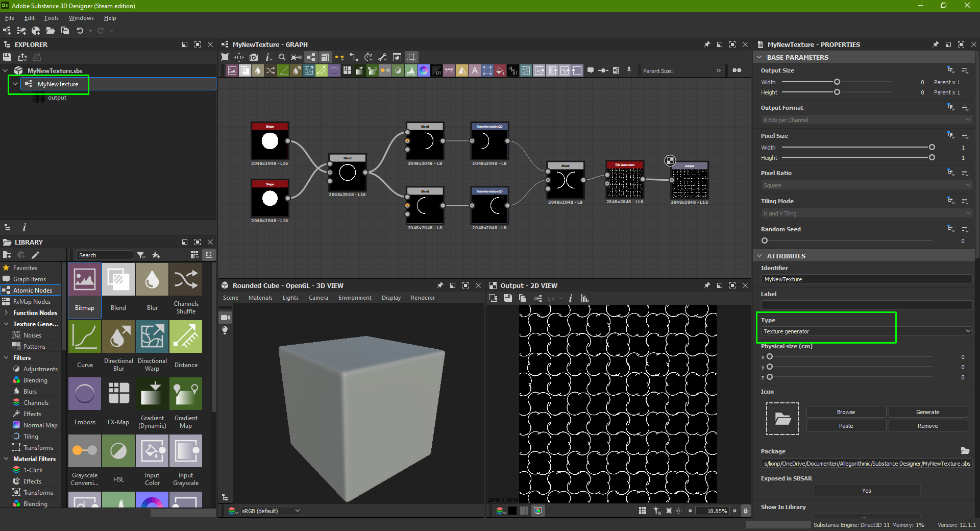
Task: Click the Browse icon button
Action: tap(846, 412)
